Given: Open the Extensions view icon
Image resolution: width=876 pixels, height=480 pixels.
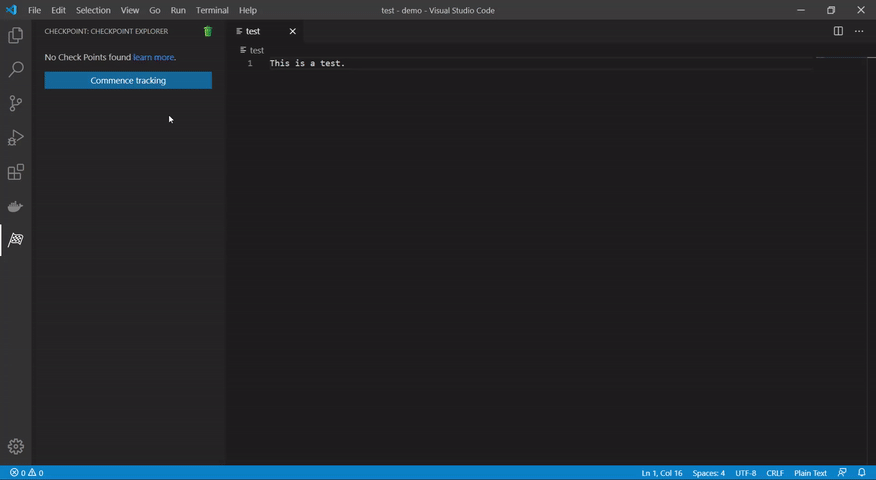Looking at the screenshot, I should coord(16,172).
